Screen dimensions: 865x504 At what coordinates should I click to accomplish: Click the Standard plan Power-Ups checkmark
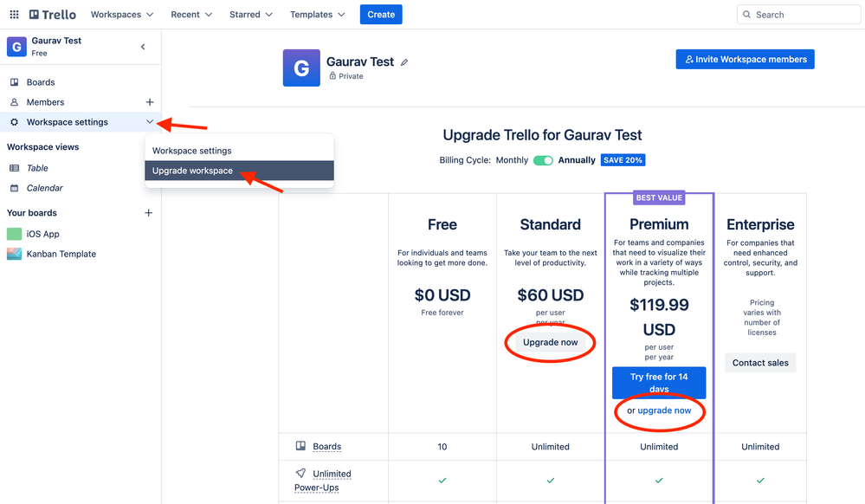coord(550,481)
